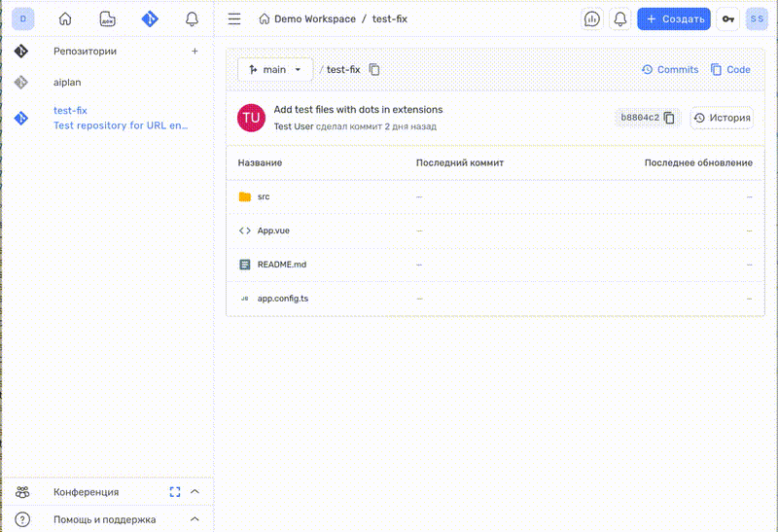Click the Последний коммит column header
This screenshot has height=532, width=778.
coord(460,162)
